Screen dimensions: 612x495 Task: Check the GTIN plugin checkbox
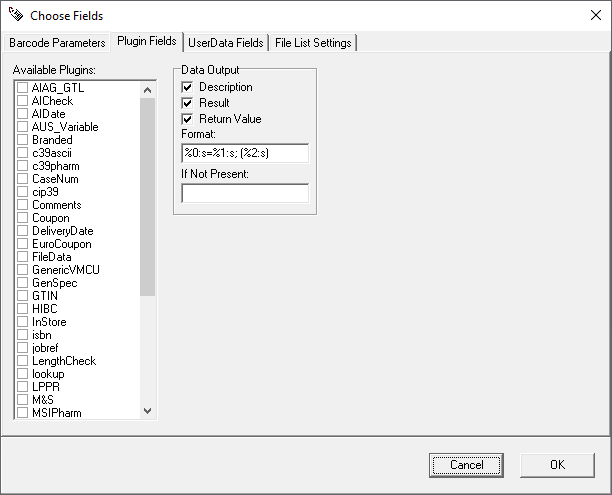(x=22, y=296)
